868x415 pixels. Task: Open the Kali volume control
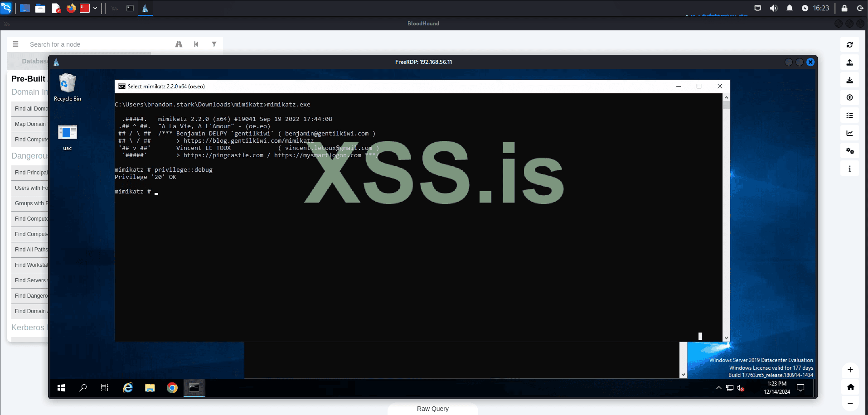(774, 8)
